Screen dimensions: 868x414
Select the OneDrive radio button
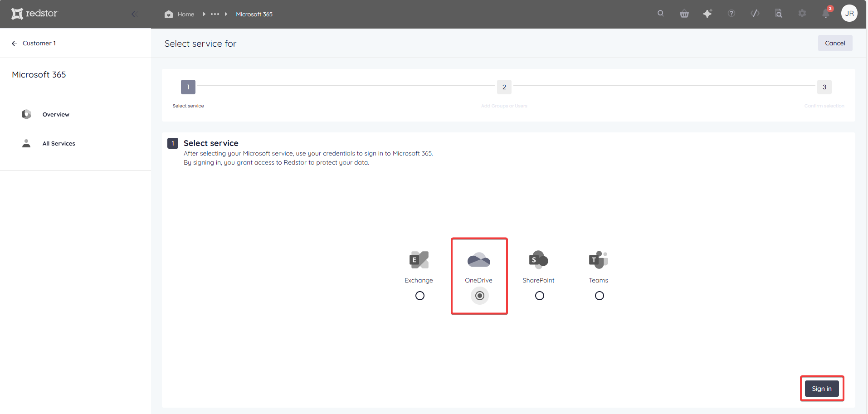pyautogui.click(x=480, y=296)
